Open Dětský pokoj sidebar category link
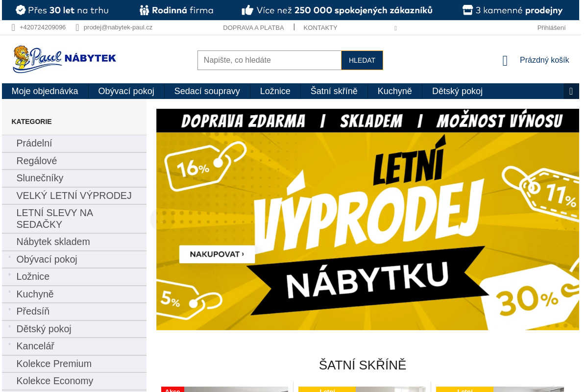This screenshot has width=588, height=392. 44,329
